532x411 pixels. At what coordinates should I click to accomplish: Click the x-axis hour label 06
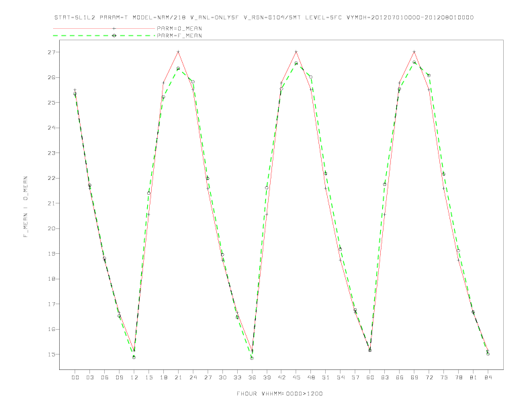(x=105, y=377)
